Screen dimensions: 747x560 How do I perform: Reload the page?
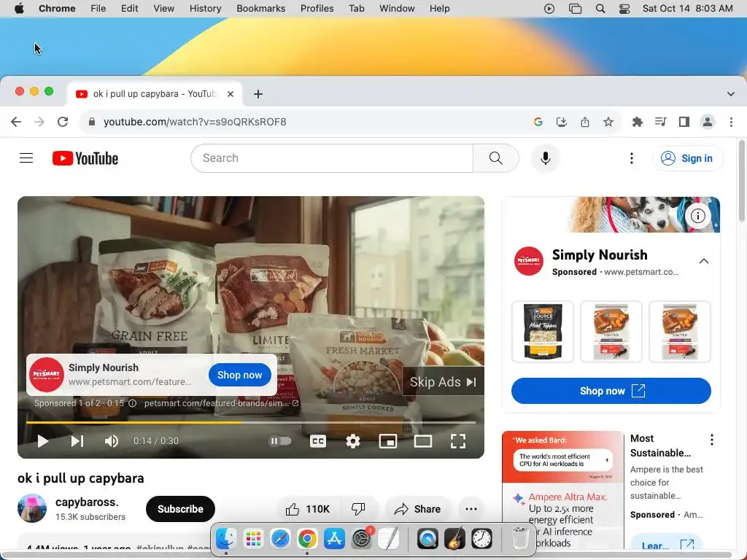pyautogui.click(x=63, y=122)
